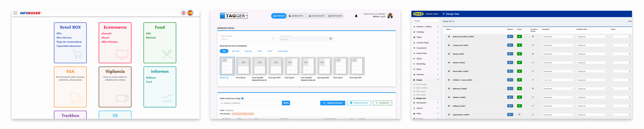This screenshot has width=644, height=129.
Task: Toggle active eye for Children's room (1005)
Action: tap(519, 80)
